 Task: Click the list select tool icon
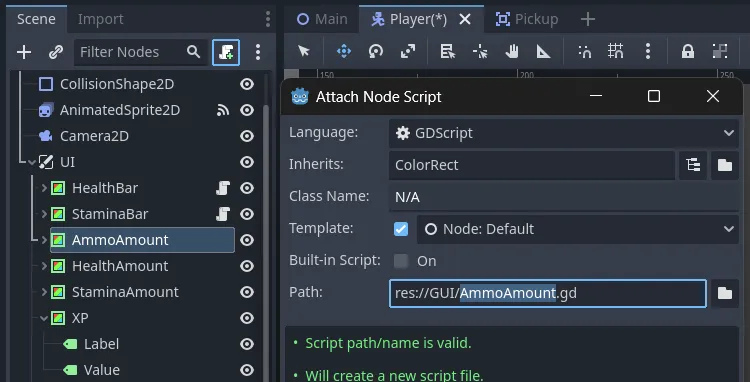coord(448,51)
